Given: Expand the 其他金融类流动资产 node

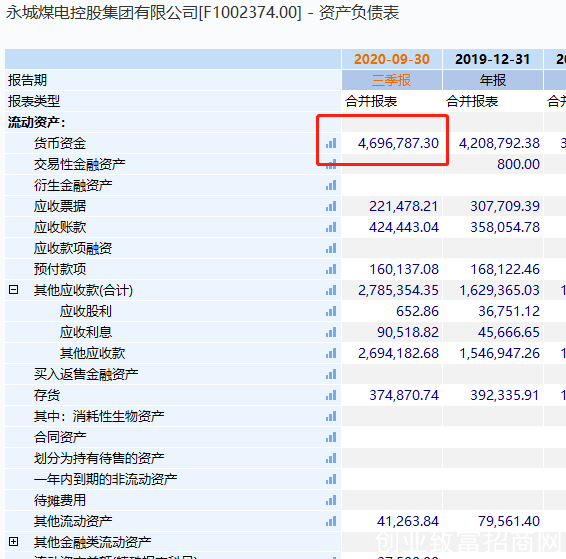Looking at the screenshot, I should click(x=13, y=541).
